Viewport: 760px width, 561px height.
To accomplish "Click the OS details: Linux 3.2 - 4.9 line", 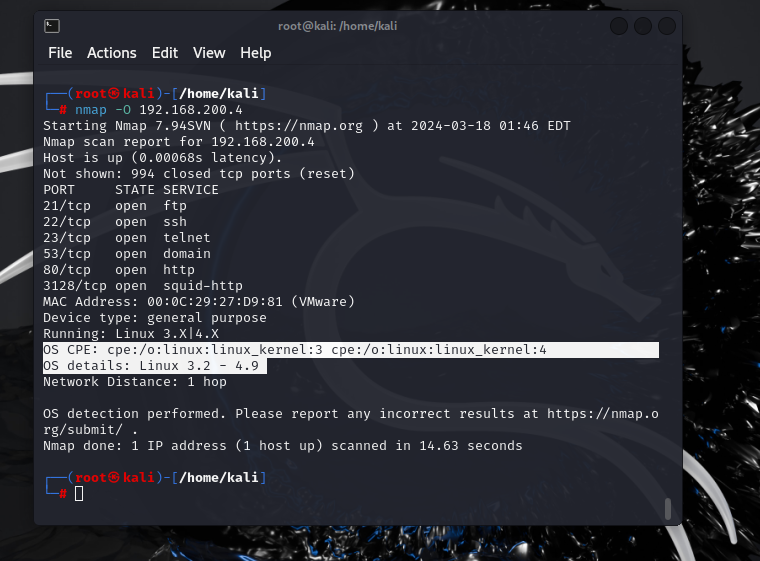I will pos(155,366).
